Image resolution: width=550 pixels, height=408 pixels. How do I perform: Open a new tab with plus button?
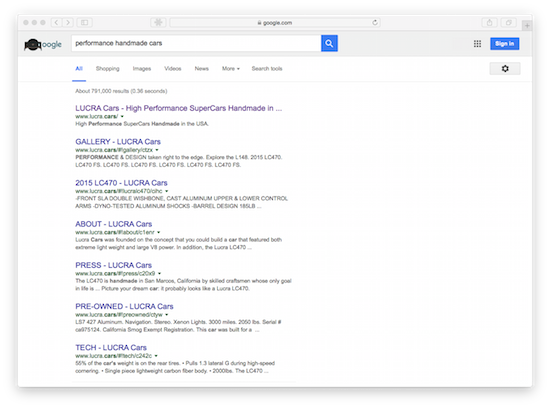526,25
